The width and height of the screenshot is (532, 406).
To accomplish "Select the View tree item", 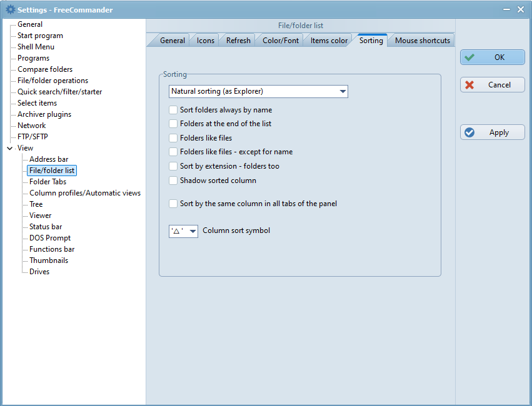I will pyautogui.click(x=25, y=148).
